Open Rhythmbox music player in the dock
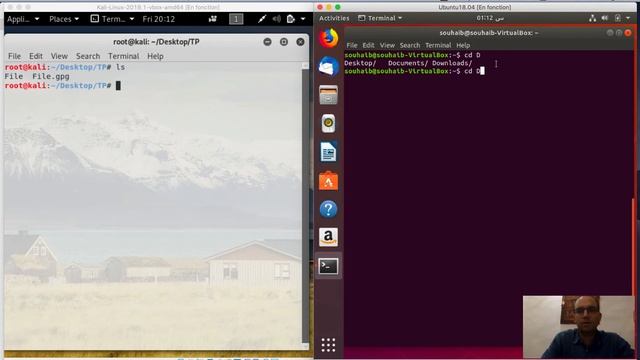 pyautogui.click(x=329, y=123)
